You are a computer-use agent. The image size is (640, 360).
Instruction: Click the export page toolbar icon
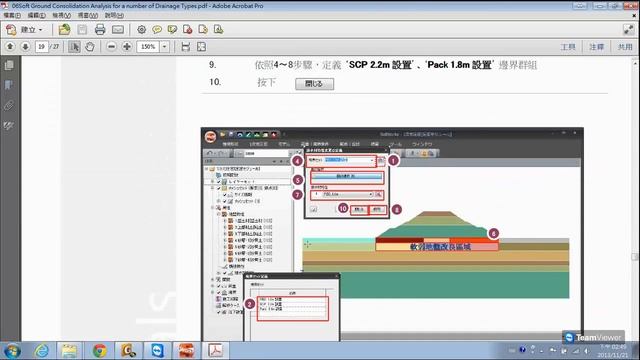tap(203, 29)
